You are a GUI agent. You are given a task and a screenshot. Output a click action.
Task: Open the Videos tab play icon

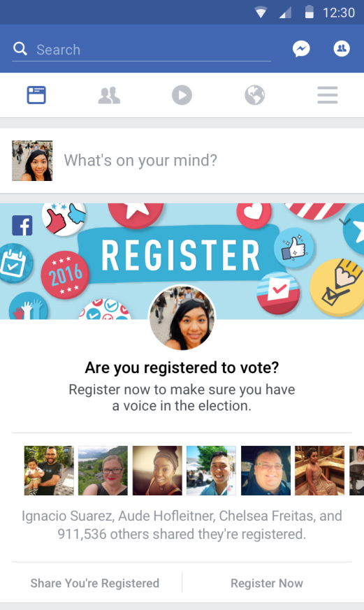[182, 95]
